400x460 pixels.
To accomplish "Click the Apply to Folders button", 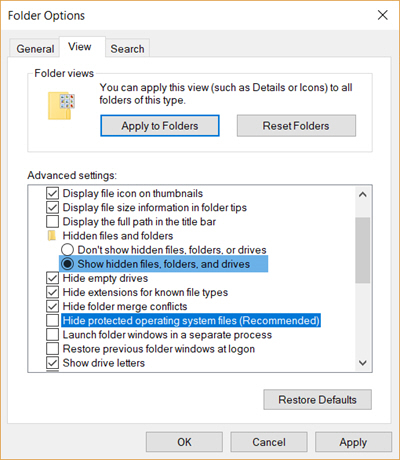I will (160, 126).
